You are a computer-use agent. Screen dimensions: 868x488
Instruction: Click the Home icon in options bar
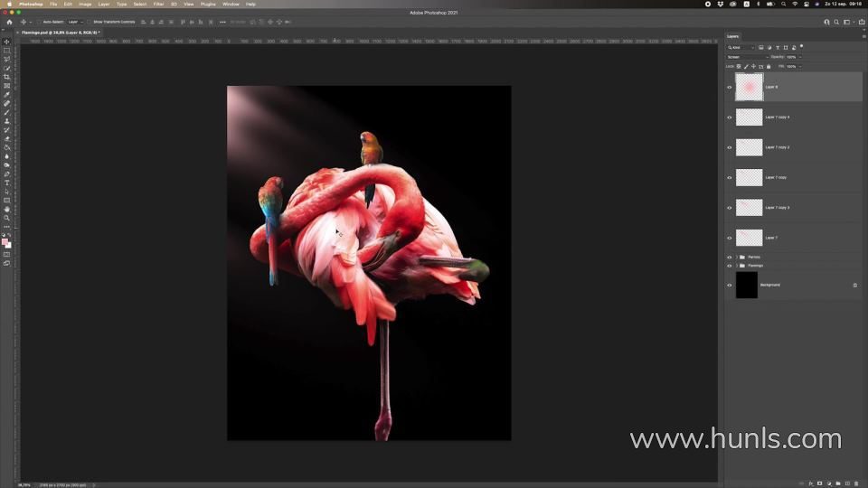tap(9, 21)
